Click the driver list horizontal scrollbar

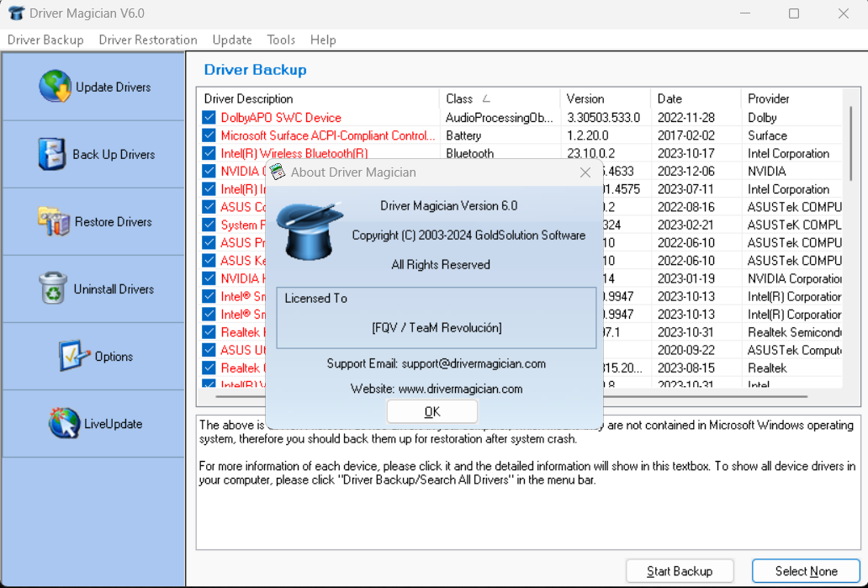511,396
